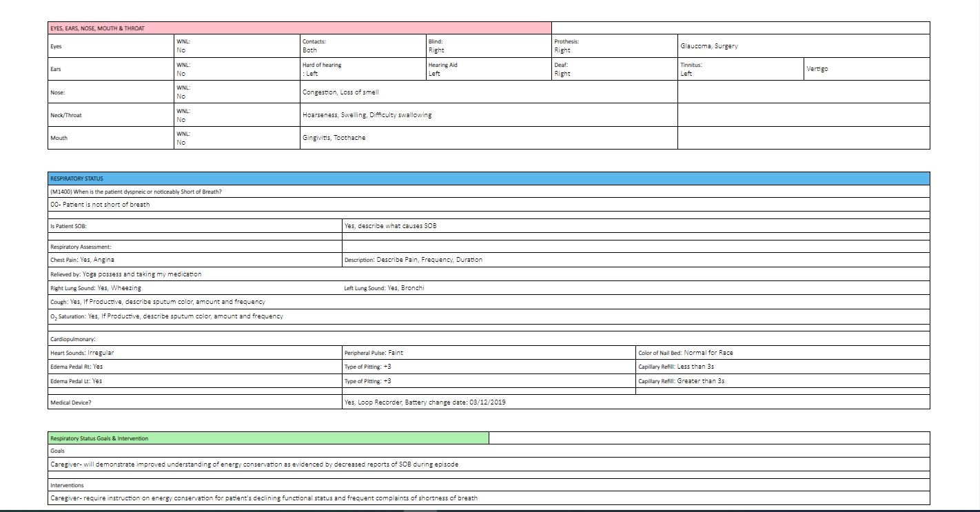Select Congestion, Loss of smell text
The height and width of the screenshot is (512, 980).
click(340, 92)
